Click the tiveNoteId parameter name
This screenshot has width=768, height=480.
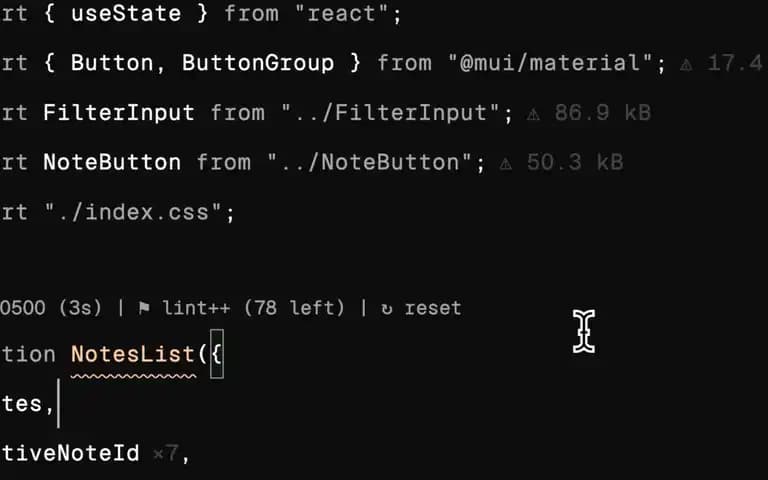[70, 453]
